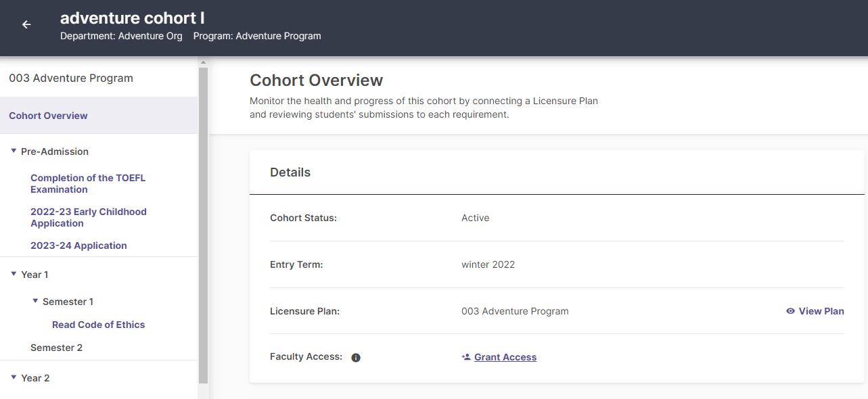Click the 'Department: Adventure Org' header text
868x399 pixels.
point(121,36)
